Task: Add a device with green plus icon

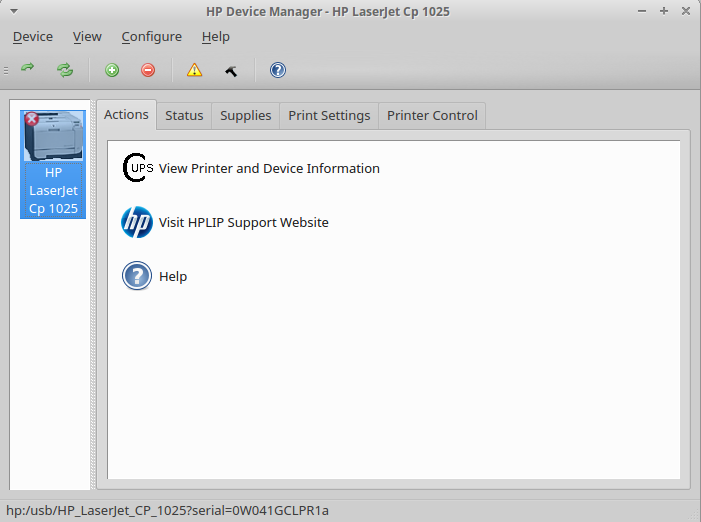Action: click(112, 70)
